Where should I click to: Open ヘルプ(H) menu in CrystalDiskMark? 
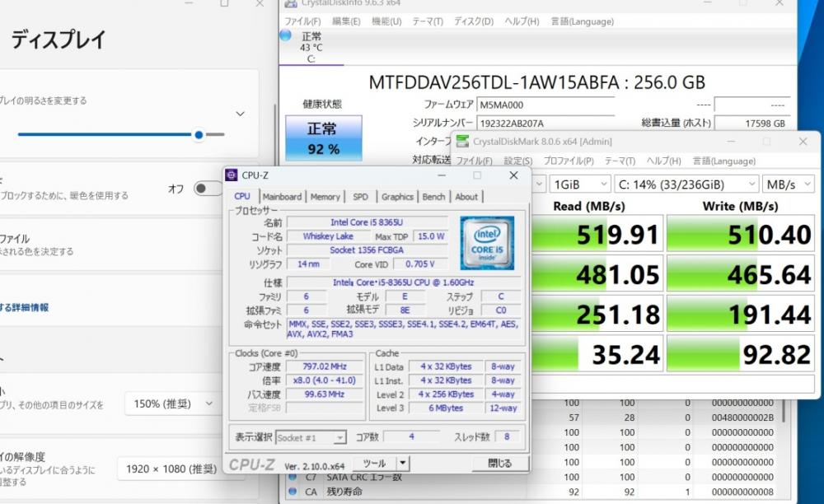click(x=663, y=161)
